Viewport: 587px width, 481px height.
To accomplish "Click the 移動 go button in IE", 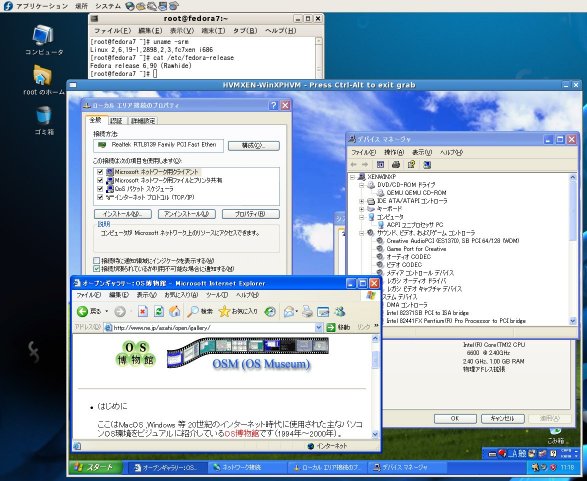I will click(x=338, y=328).
